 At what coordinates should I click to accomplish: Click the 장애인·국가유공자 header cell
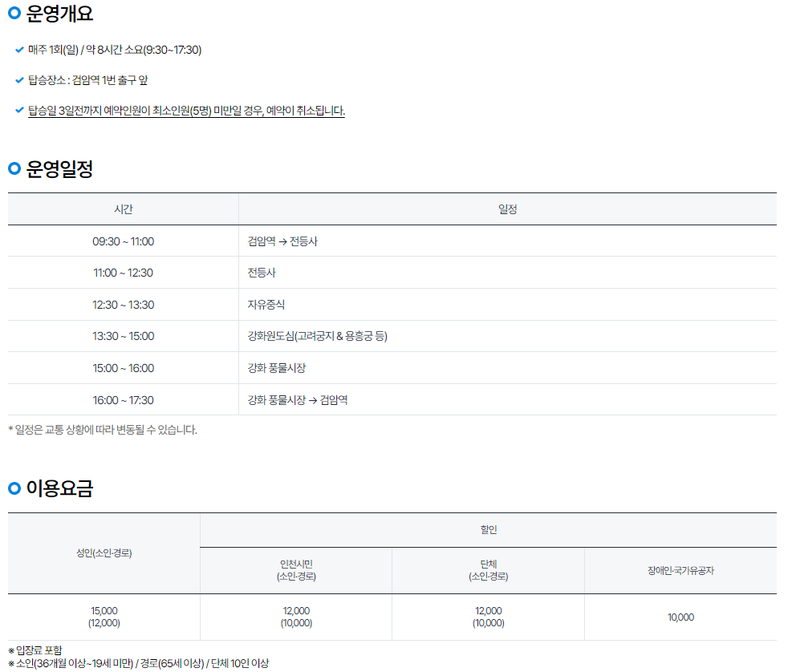680,570
